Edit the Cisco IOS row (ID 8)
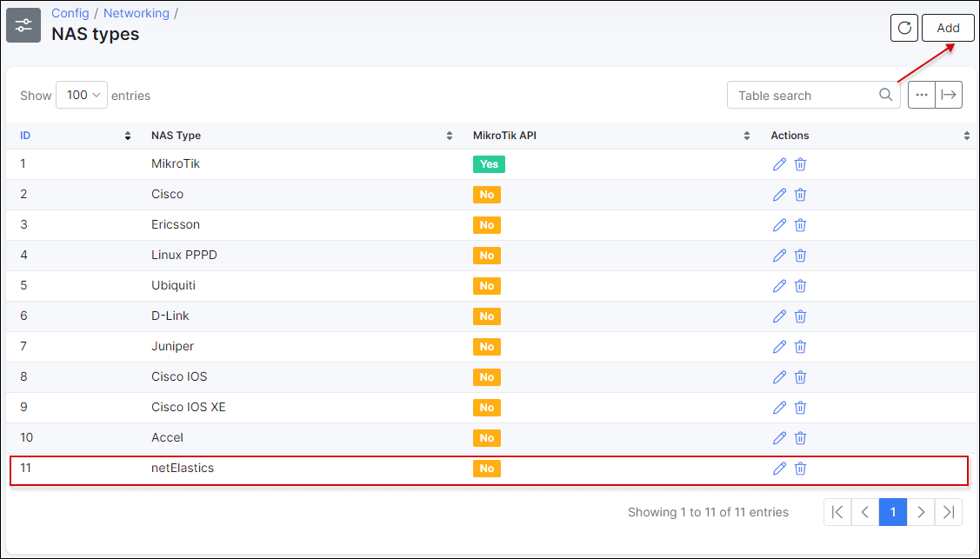The width and height of the screenshot is (980, 559). [779, 377]
